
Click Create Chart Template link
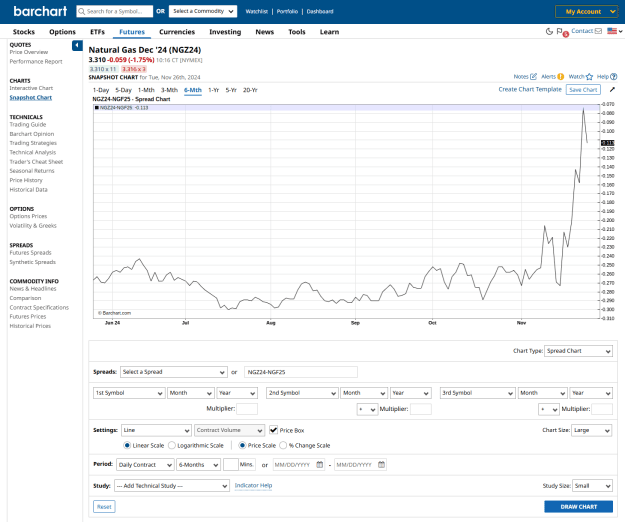(530, 89)
